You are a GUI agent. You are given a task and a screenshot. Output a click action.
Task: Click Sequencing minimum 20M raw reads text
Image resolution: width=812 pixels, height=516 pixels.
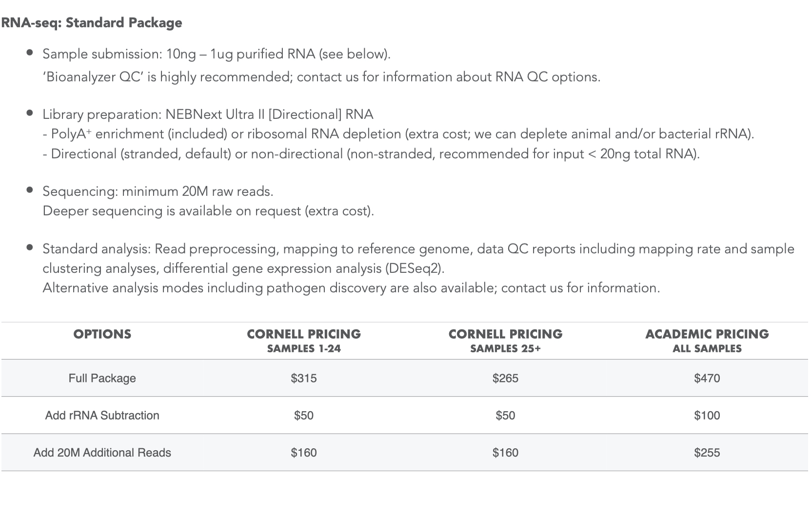(x=158, y=191)
